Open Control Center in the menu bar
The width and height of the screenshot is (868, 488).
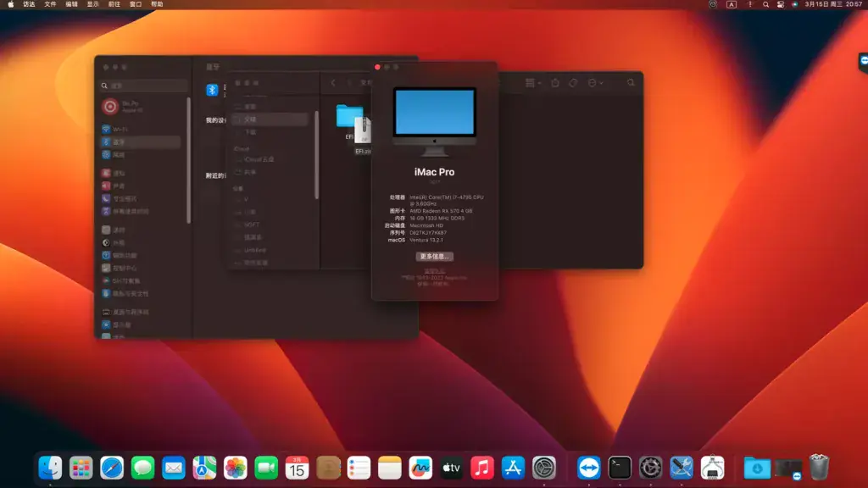pos(781,4)
